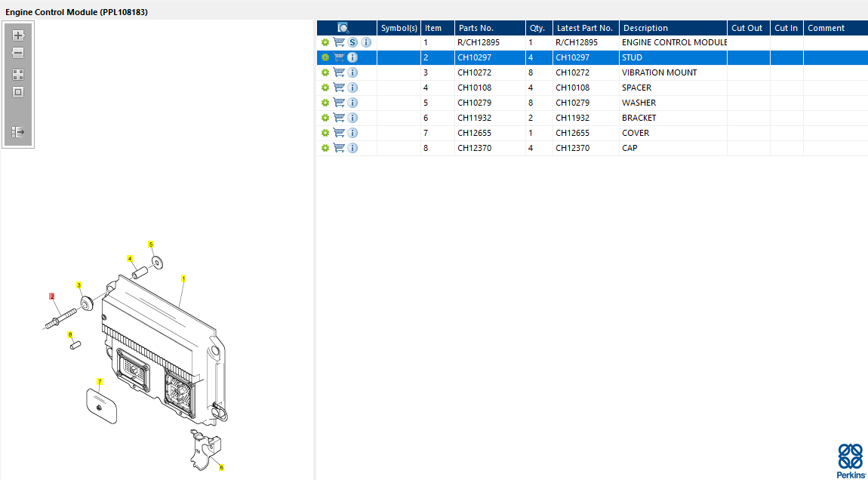Click the list arrow icon in diagram toolbar
The height and width of the screenshot is (480, 868).
coord(18,132)
